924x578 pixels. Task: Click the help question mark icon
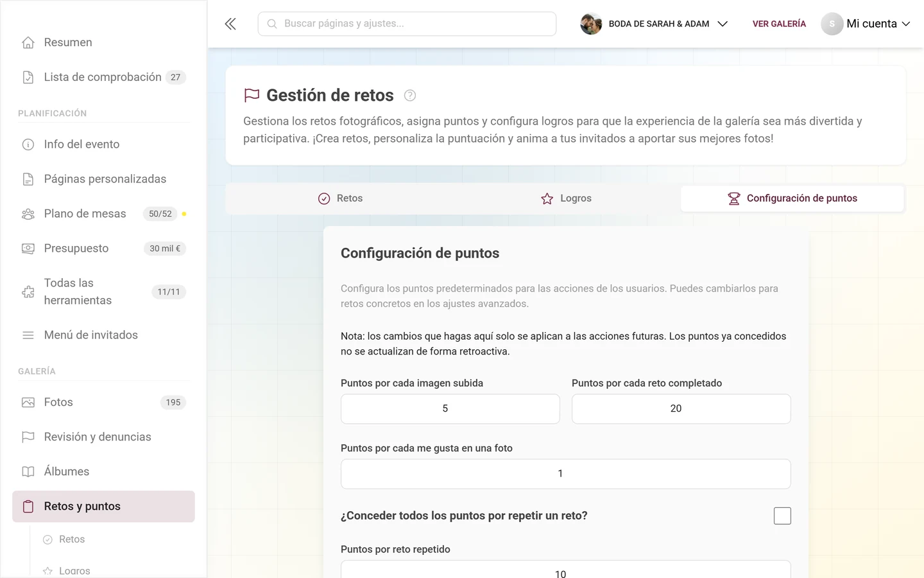pyautogui.click(x=410, y=96)
